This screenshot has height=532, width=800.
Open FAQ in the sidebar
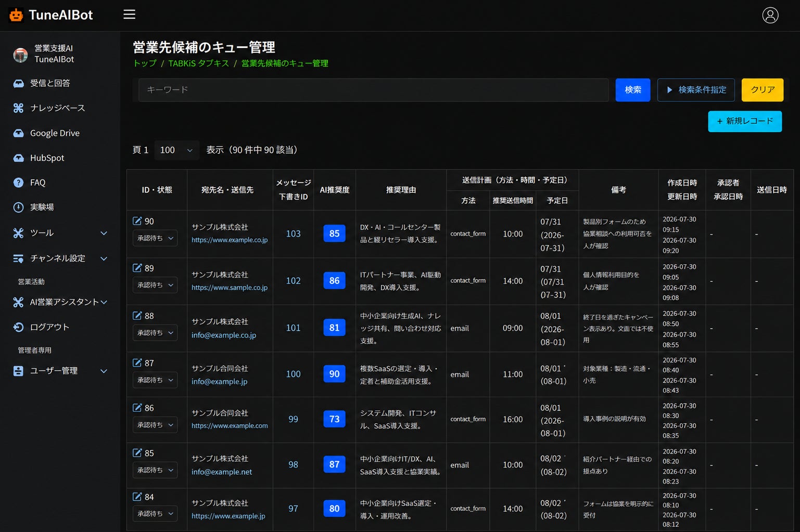tap(37, 183)
